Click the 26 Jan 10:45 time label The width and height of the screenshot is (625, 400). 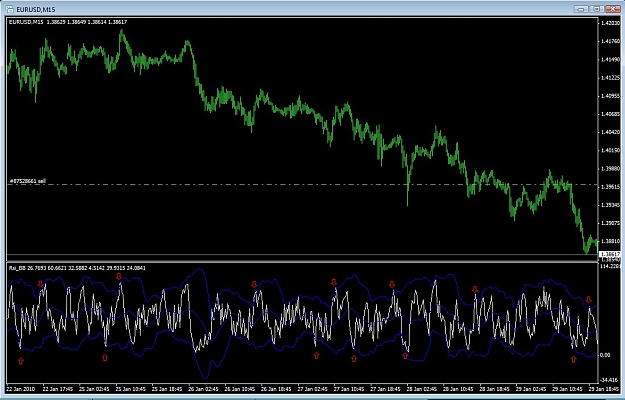[x=240, y=389]
